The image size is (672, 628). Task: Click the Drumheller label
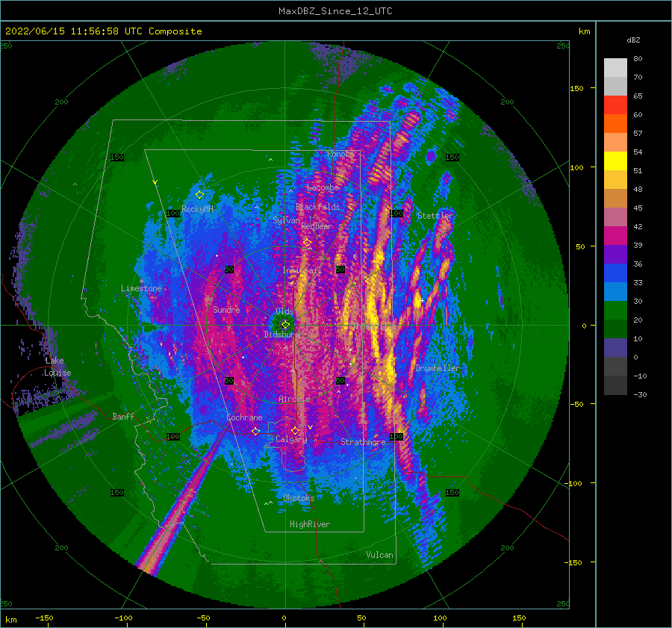[x=437, y=368]
